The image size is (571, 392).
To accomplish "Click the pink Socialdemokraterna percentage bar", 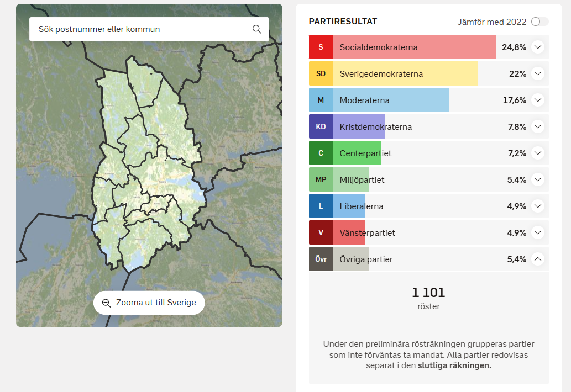I will pos(415,47).
